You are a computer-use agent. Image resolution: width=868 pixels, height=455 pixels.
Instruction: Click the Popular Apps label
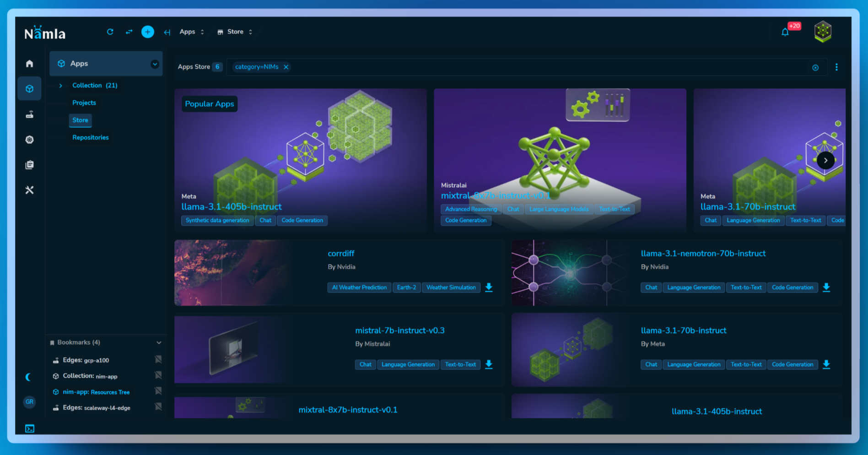coord(210,104)
